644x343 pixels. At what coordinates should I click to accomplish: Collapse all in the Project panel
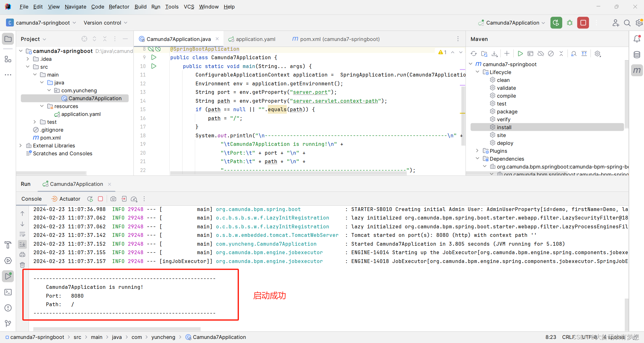coord(105,39)
